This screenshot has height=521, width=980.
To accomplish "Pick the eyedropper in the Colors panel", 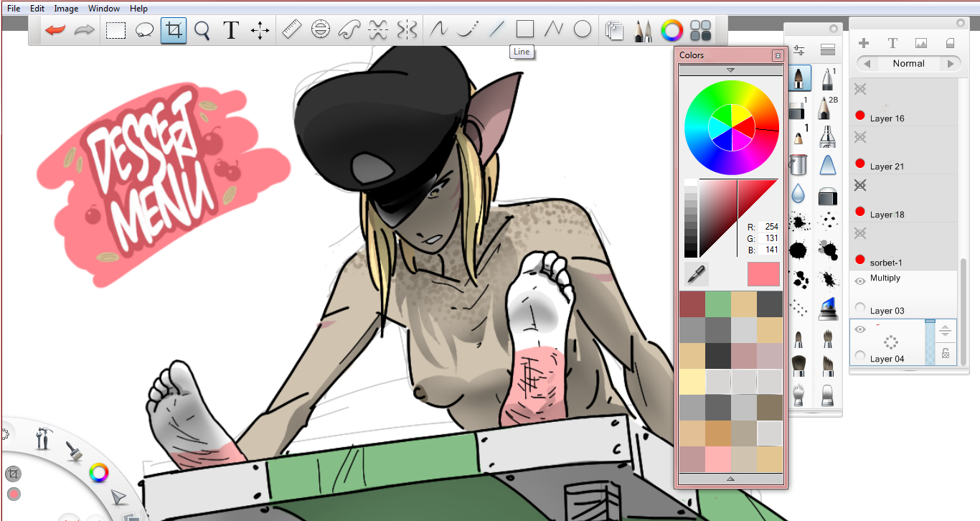I will 696,273.
